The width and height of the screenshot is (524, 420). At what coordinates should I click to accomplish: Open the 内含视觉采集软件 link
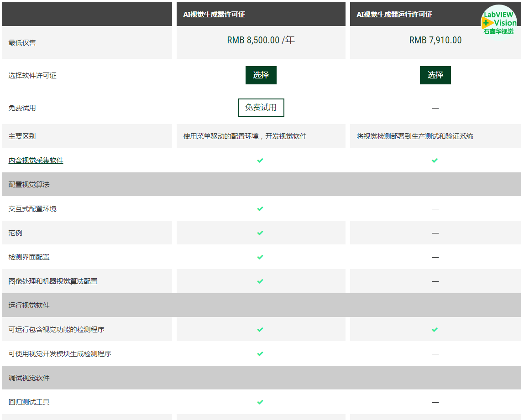36,161
